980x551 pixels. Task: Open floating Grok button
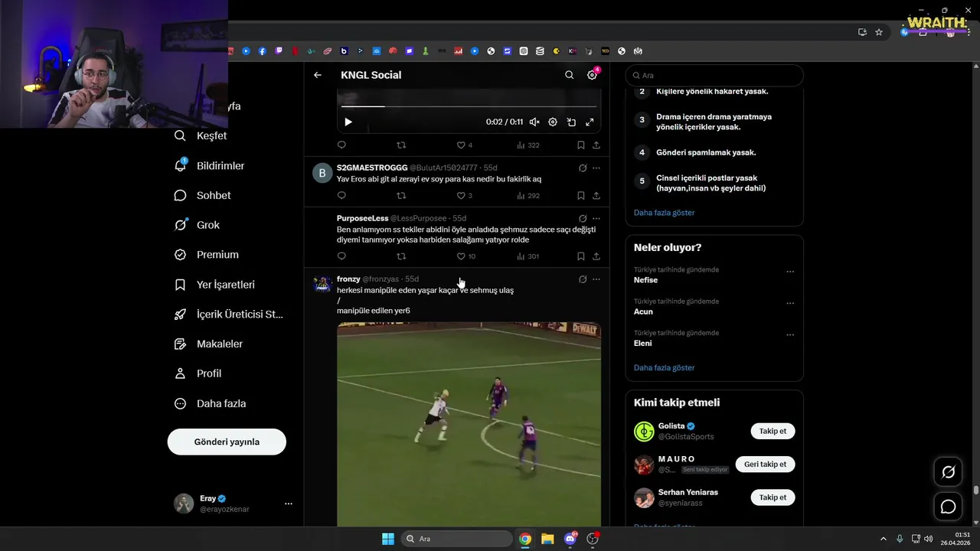pyautogui.click(x=948, y=472)
